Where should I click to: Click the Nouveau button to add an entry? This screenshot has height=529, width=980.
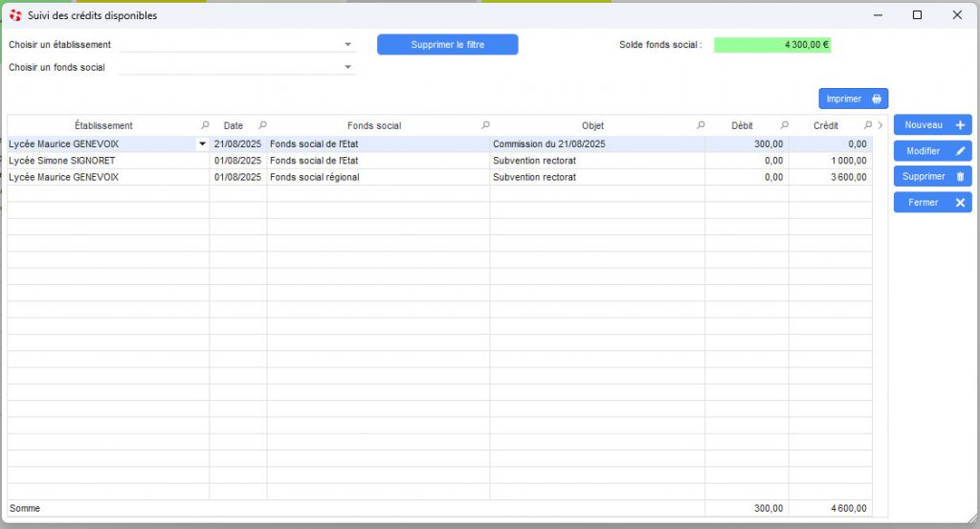[x=932, y=125]
